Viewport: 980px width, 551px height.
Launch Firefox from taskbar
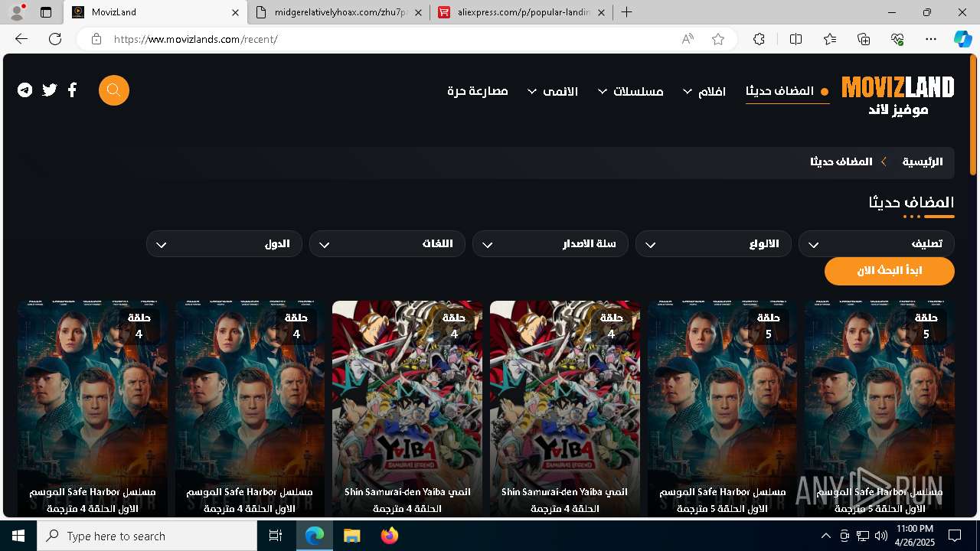(390, 536)
